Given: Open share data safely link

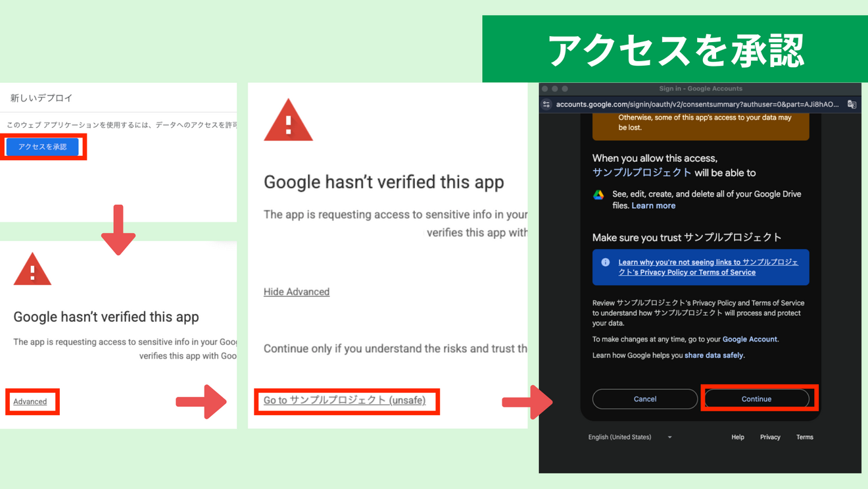Looking at the screenshot, I should coord(714,355).
